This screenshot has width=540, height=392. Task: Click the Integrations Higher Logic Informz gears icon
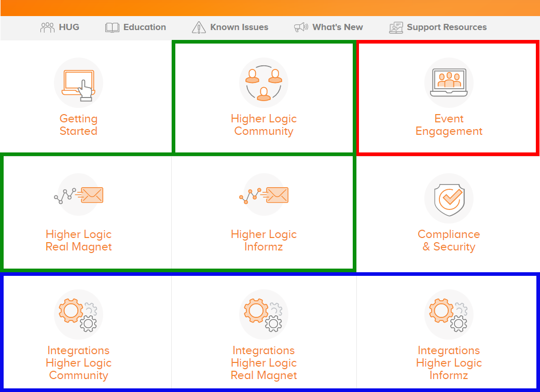tap(449, 315)
